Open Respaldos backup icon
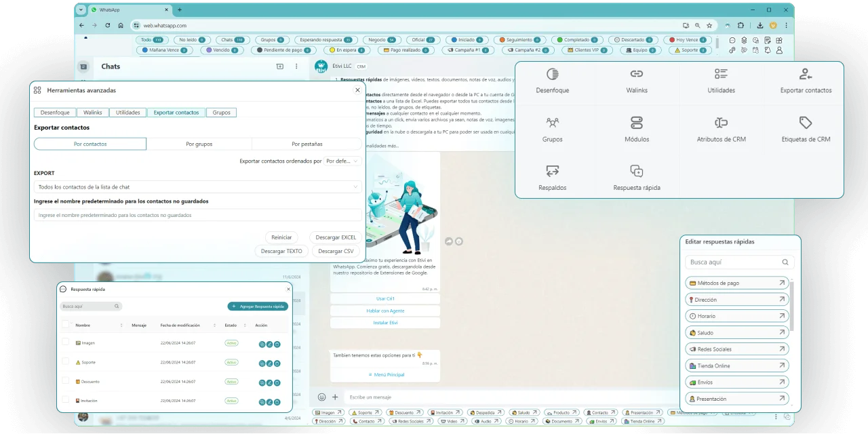This screenshot has height=434, width=868. 552,171
